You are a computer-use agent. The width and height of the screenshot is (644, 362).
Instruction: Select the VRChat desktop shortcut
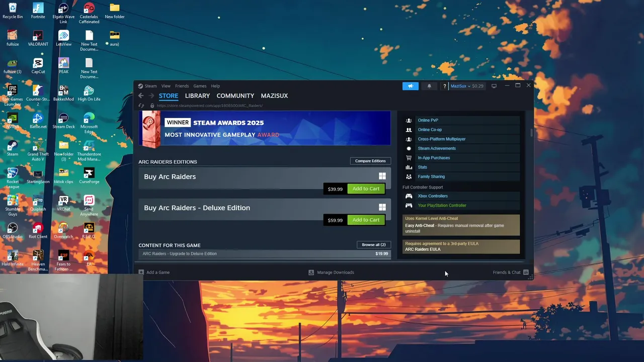(x=63, y=203)
